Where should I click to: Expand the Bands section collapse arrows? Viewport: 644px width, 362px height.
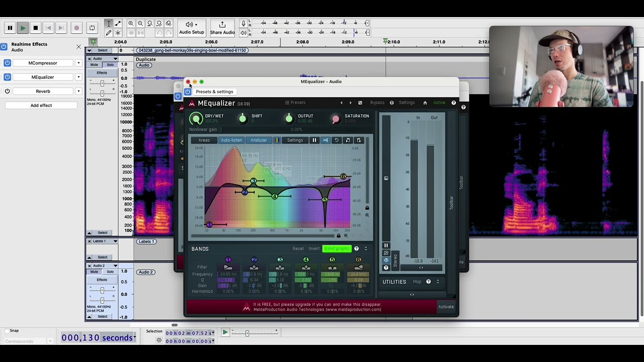[366, 249]
